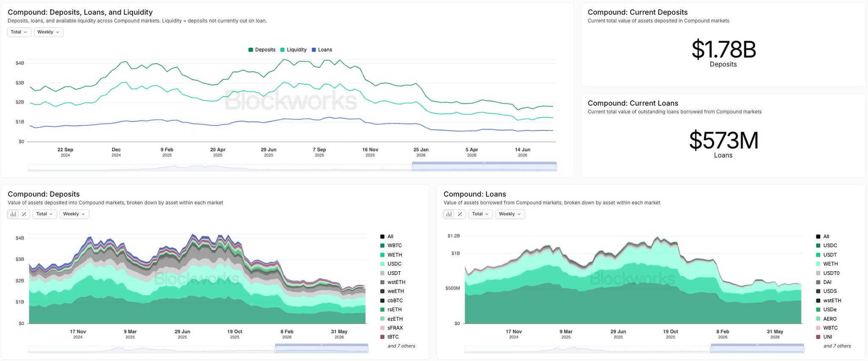Image resolution: width=868 pixels, height=361 pixels.
Task: Click the "22 Sep 2024" axis label in the top chart
Action: tap(65, 152)
